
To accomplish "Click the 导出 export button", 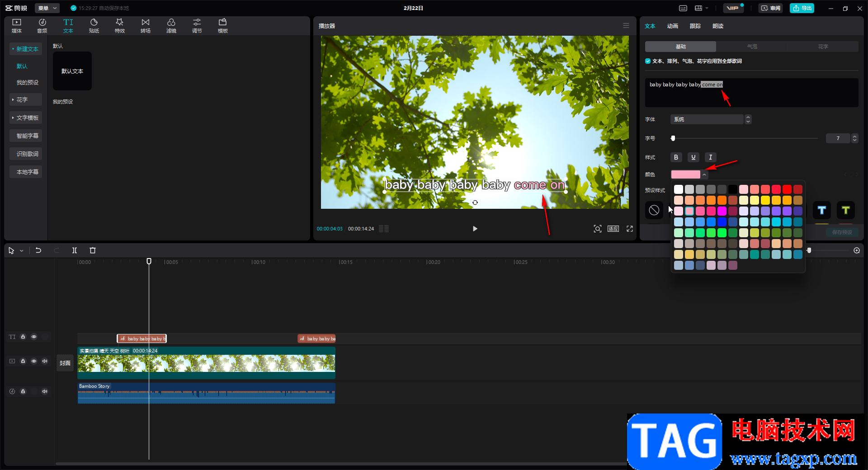I will pos(802,8).
